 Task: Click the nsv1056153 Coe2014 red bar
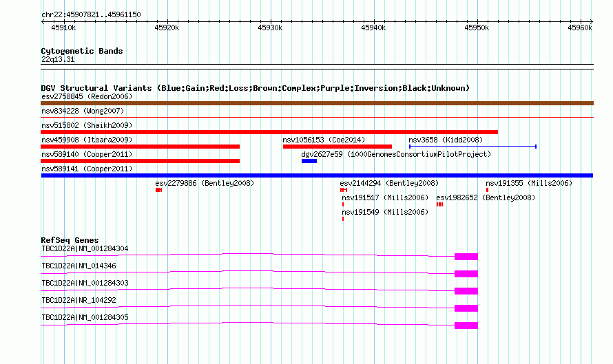[337, 147]
